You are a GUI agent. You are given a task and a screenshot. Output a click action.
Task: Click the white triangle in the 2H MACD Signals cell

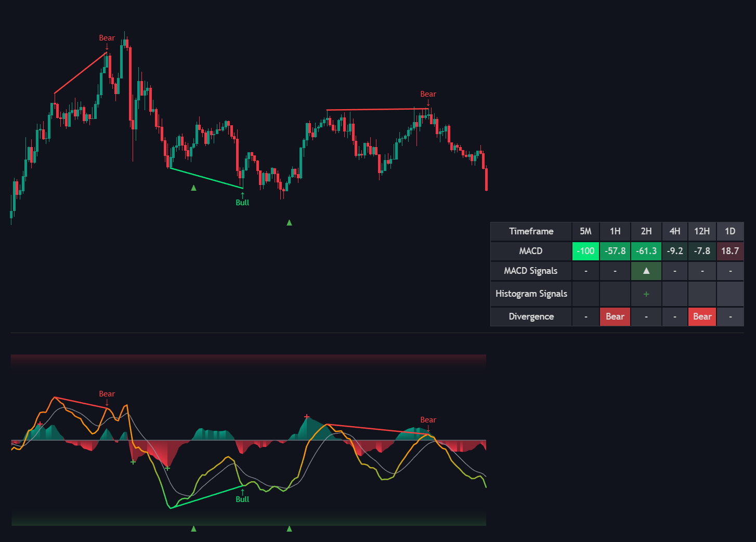tap(646, 271)
